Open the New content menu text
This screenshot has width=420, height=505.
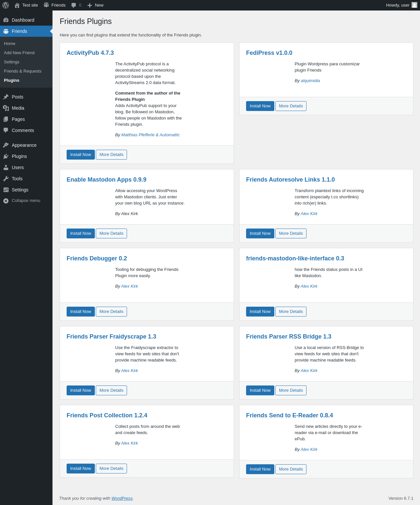click(x=99, y=5)
